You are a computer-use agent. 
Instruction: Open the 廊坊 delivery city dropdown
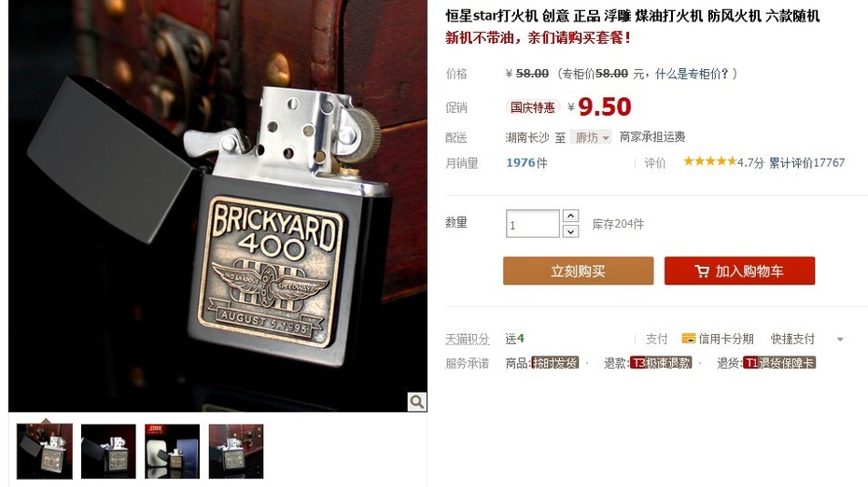[x=591, y=137]
